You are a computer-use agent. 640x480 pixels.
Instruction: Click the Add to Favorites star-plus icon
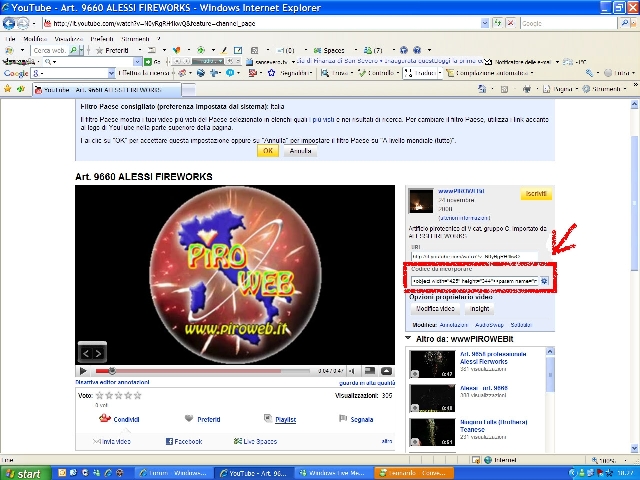20,89
